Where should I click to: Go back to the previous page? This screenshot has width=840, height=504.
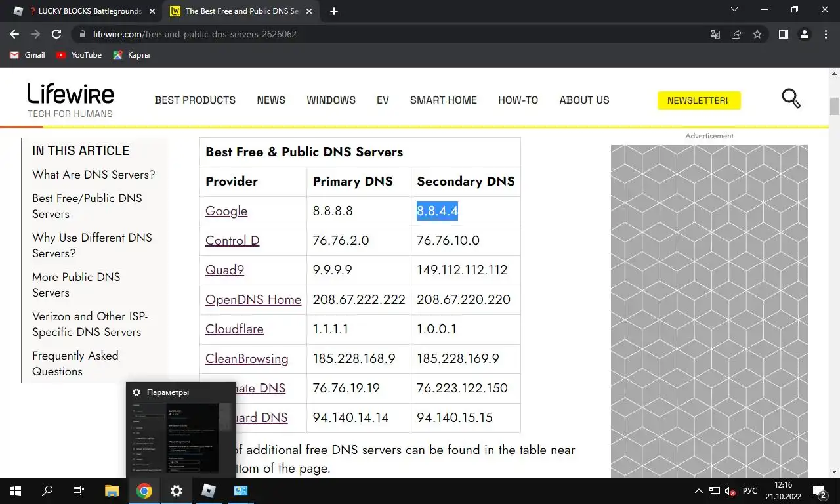click(14, 34)
